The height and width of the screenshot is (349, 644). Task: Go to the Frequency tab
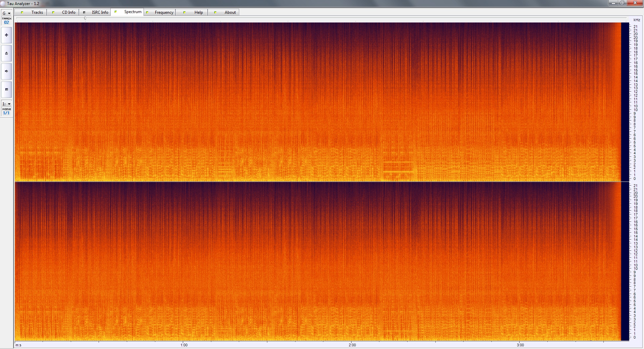[160, 12]
